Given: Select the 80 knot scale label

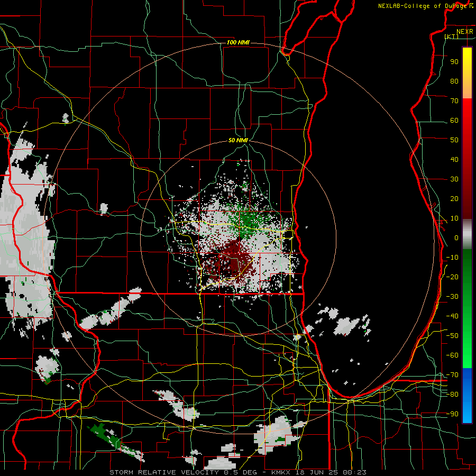Looking at the screenshot, I should [x=454, y=81].
